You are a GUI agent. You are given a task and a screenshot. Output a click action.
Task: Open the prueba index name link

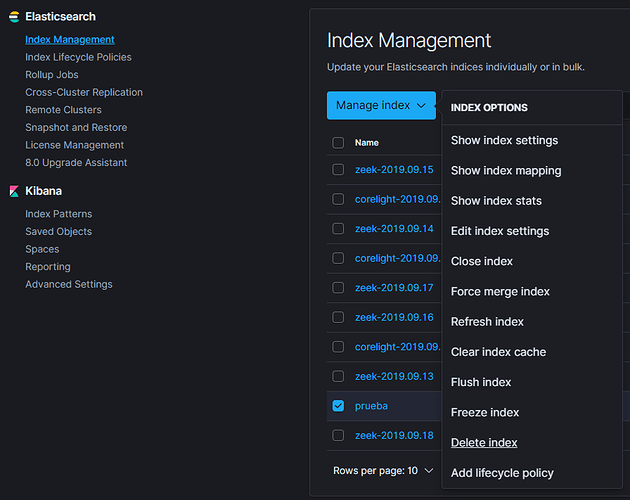[371, 406]
